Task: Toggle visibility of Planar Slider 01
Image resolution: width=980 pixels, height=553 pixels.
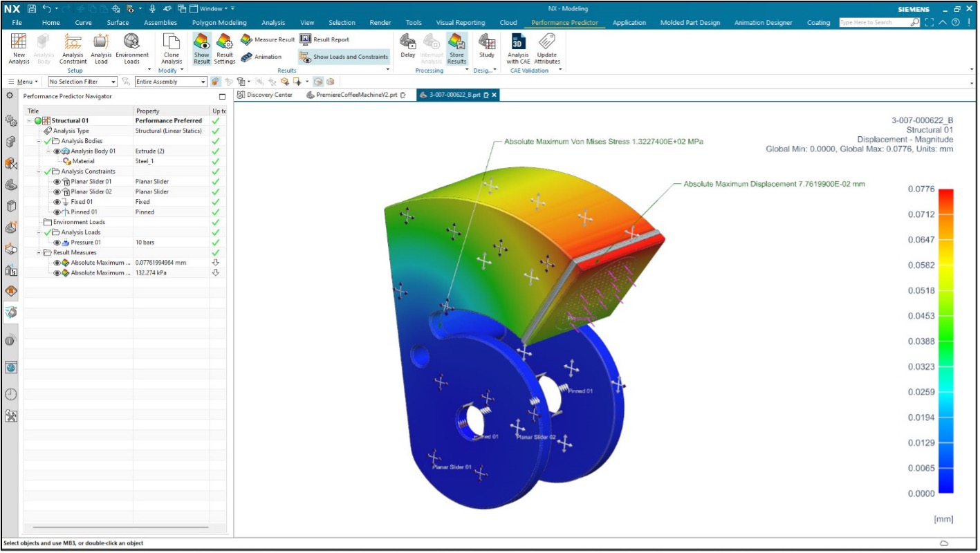Action: [x=57, y=182]
